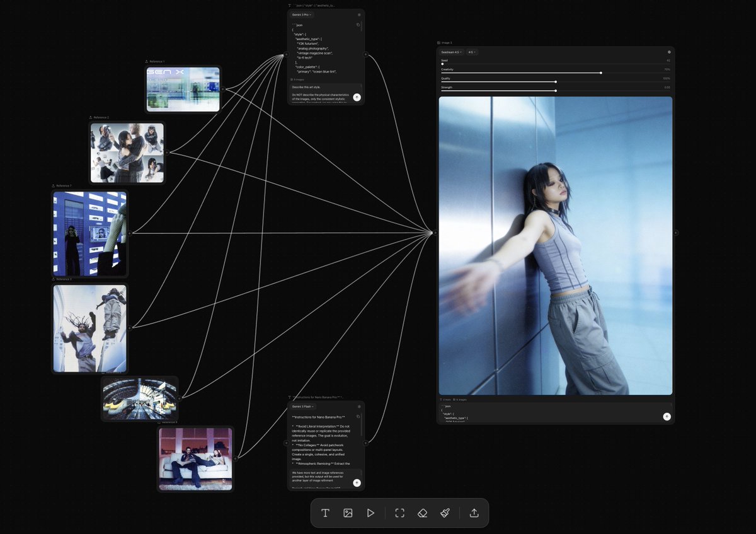Click input connector of Gemini 3 Pro node
This screenshot has width=756, height=534.
tap(286, 55)
